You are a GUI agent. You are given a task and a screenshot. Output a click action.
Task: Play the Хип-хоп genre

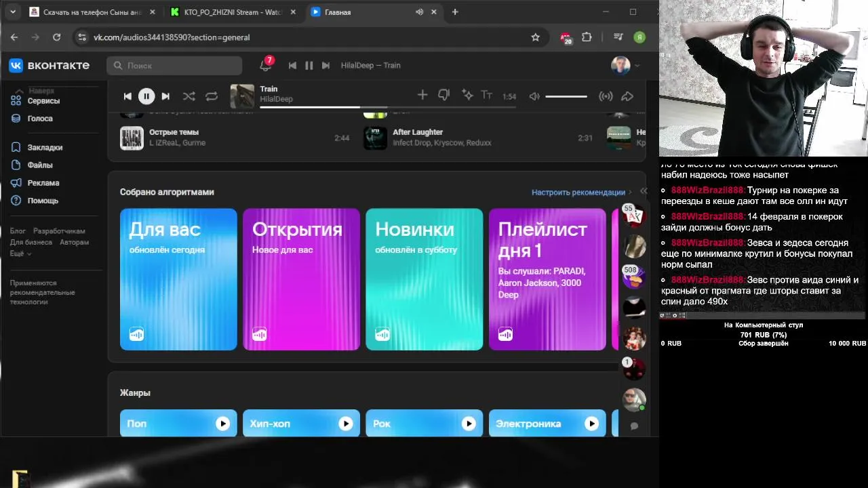point(346,424)
